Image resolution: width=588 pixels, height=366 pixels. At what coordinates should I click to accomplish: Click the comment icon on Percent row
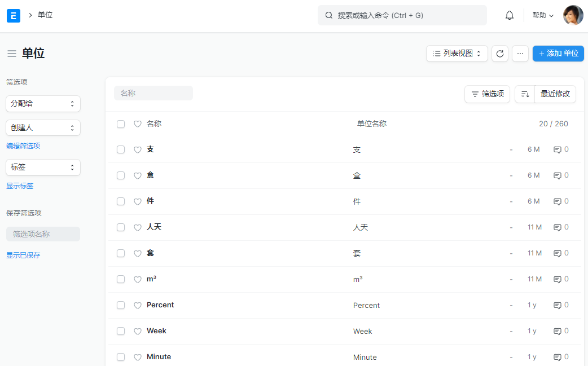(557, 306)
